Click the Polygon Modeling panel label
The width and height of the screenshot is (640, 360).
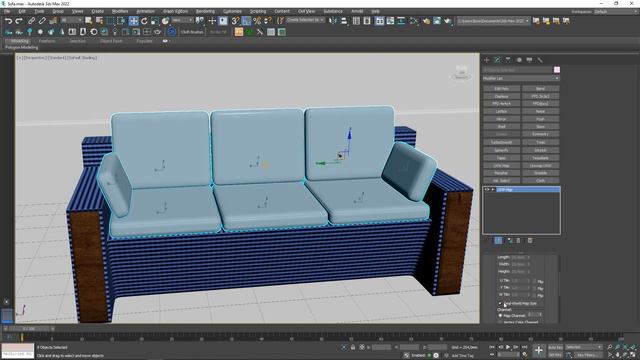21,48
